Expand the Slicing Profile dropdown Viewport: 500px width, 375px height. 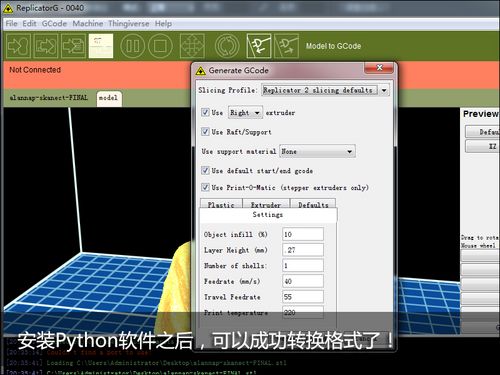[384, 90]
